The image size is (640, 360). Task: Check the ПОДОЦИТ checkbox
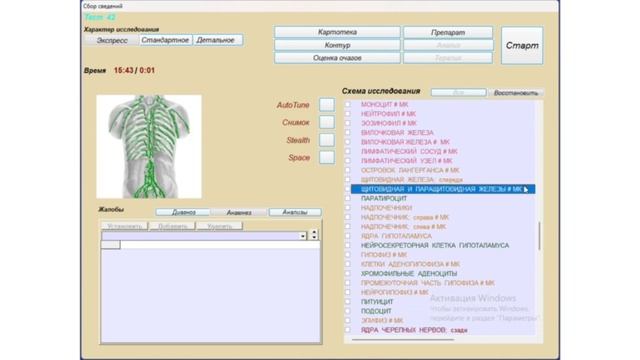[x=348, y=311]
